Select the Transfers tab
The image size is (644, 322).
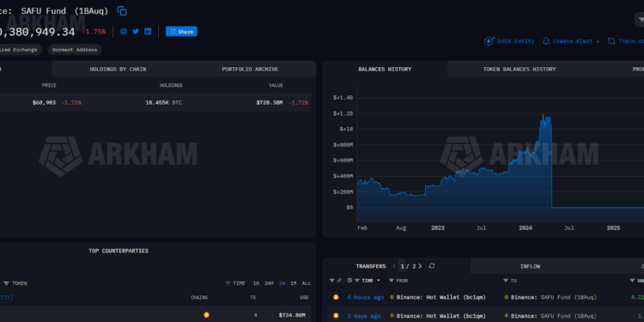point(371,266)
